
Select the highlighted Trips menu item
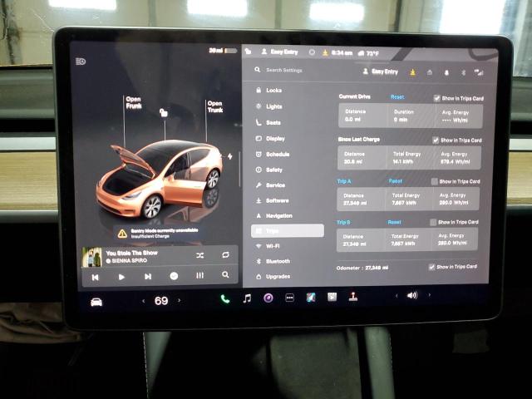[x=288, y=231]
